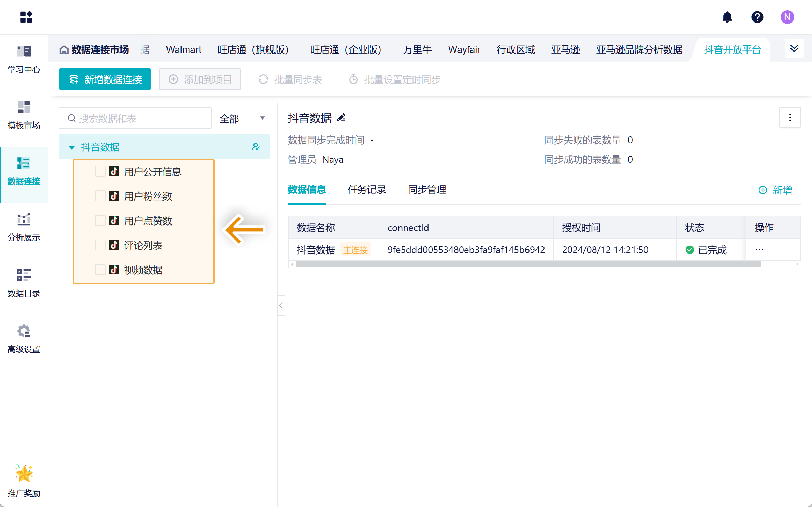Click the notification bell icon
This screenshot has width=812, height=507.
pyautogui.click(x=727, y=17)
